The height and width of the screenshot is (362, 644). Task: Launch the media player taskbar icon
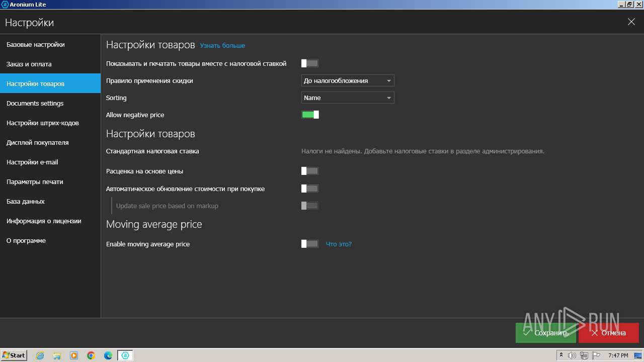pos(74,355)
